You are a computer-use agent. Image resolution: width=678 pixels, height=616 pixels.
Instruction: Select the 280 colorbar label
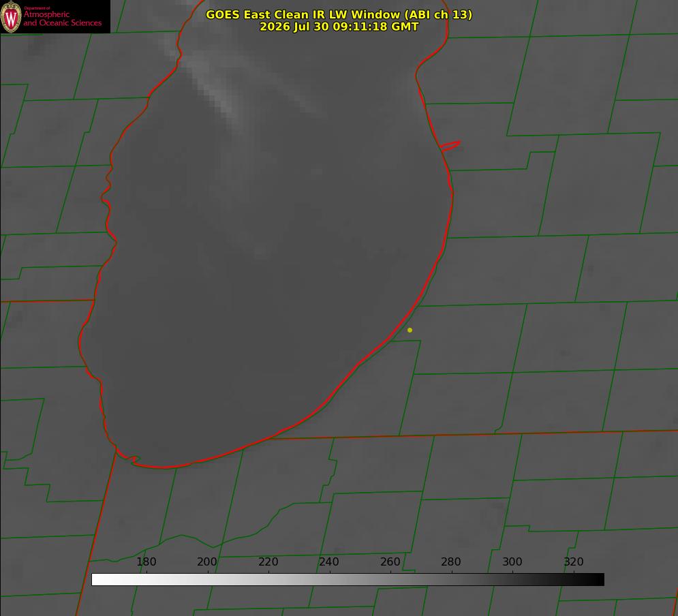(x=451, y=561)
